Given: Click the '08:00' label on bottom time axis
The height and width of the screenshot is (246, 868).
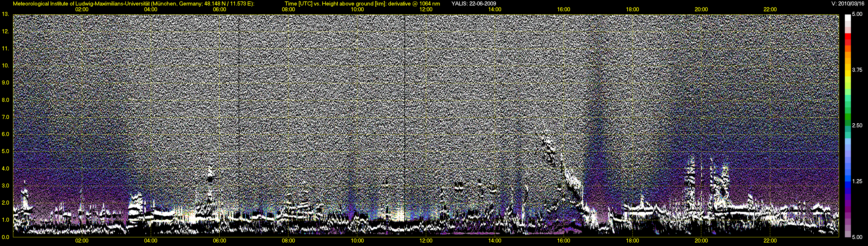Looking at the screenshot, I should [x=288, y=241].
